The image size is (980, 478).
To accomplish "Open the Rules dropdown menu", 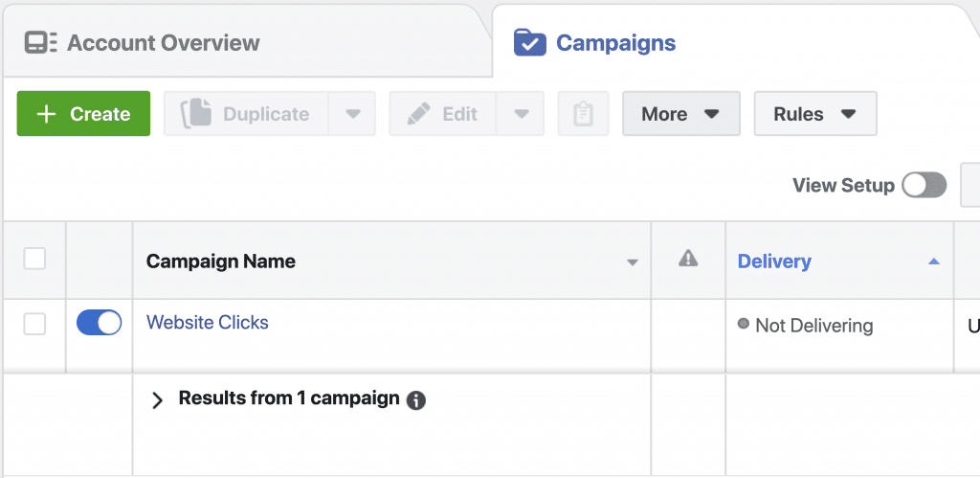I will pyautogui.click(x=815, y=114).
